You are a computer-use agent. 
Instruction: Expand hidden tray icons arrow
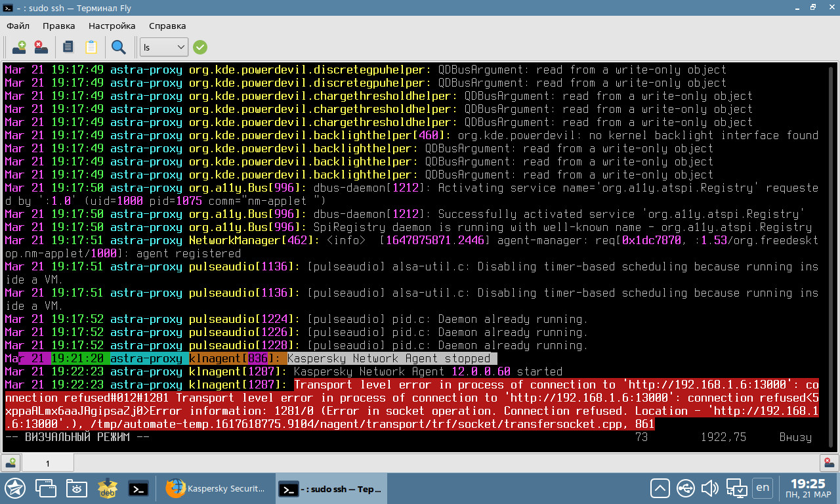pos(660,488)
